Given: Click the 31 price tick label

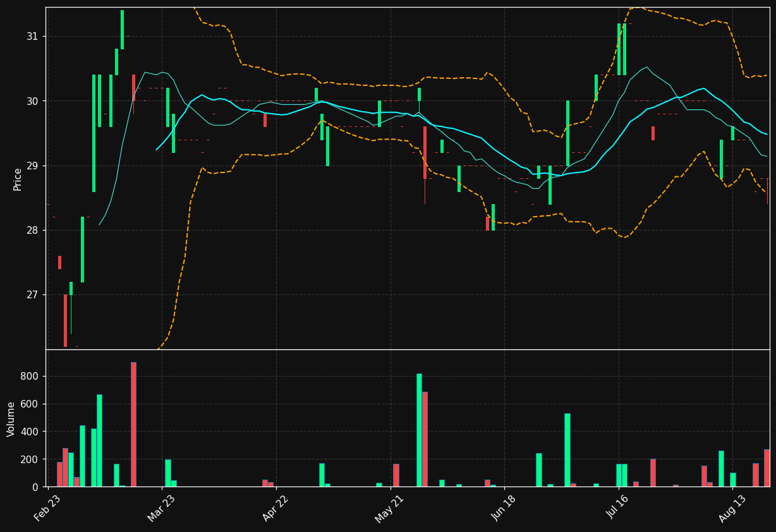Looking at the screenshot, I should [32, 37].
